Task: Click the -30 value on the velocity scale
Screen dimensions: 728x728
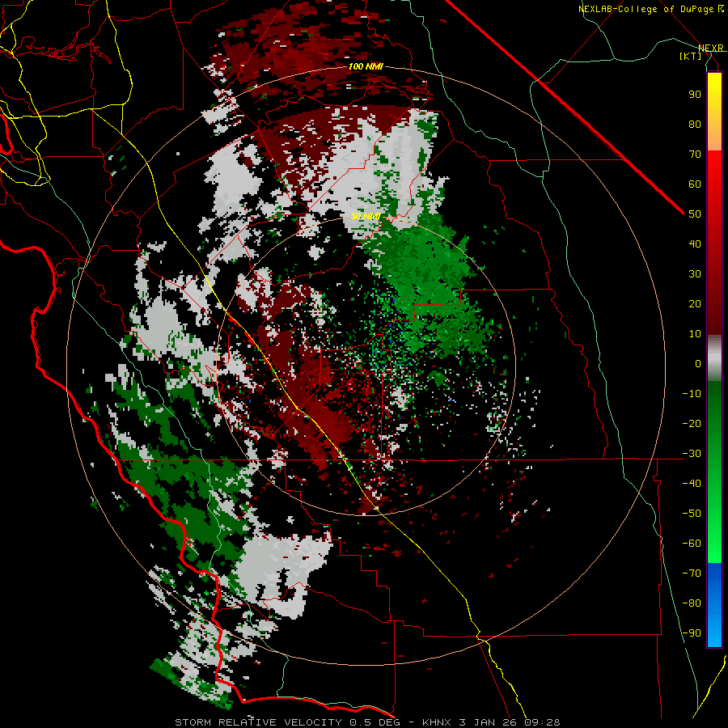Action: [x=692, y=454]
